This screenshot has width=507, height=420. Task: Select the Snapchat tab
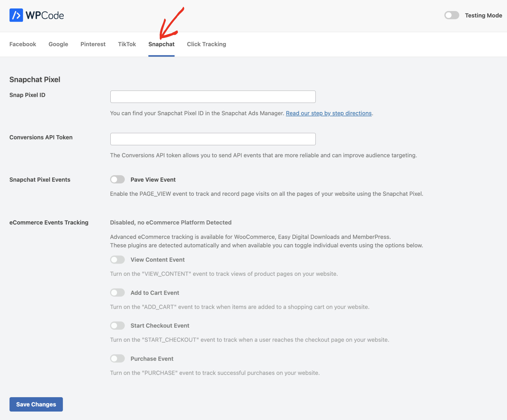click(x=161, y=44)
